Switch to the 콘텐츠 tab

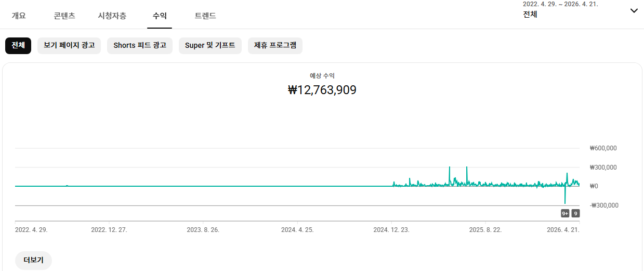coord(64,16)
